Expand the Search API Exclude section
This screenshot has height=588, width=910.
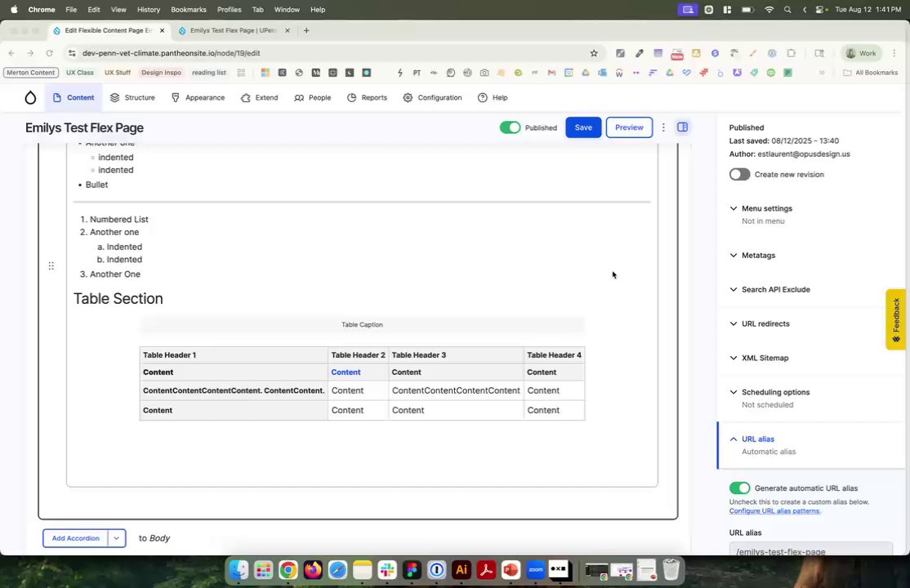(811, 290)
